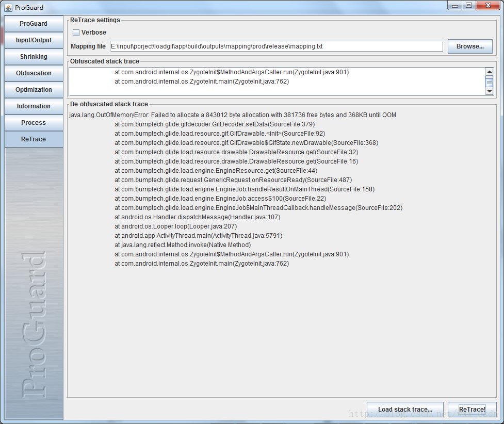This screenshot has width=504, height=424.
Task: Click the DrawableResource.get SourceFile:16 line
Action: pyautogui.click(x=236, y=161)
